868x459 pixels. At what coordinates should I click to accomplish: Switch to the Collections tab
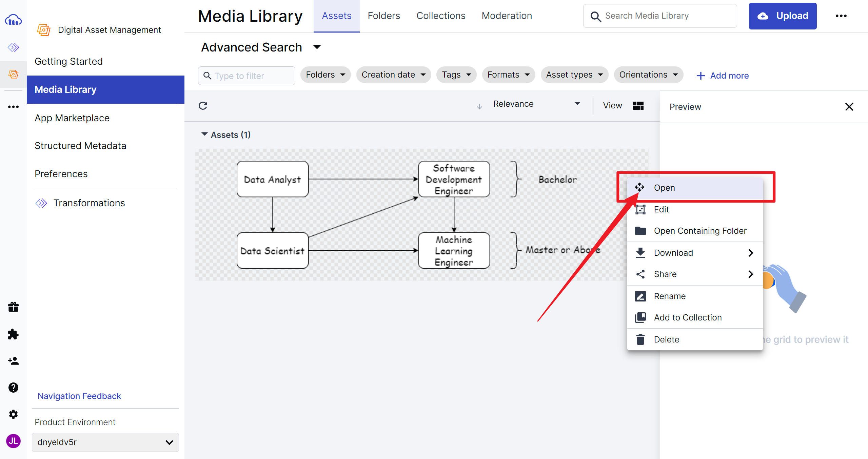(x=440, y=16)
